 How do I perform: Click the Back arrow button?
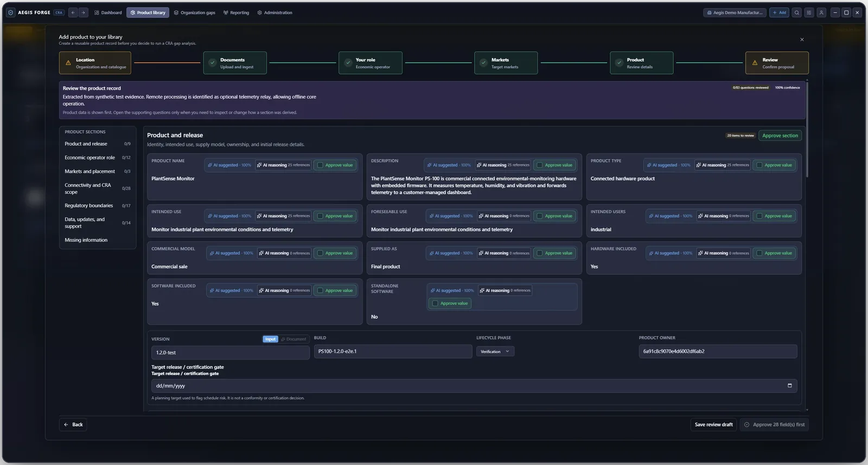pos(73,425)
